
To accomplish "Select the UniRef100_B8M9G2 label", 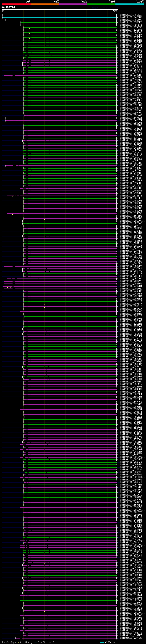I will tap(131, 218).
